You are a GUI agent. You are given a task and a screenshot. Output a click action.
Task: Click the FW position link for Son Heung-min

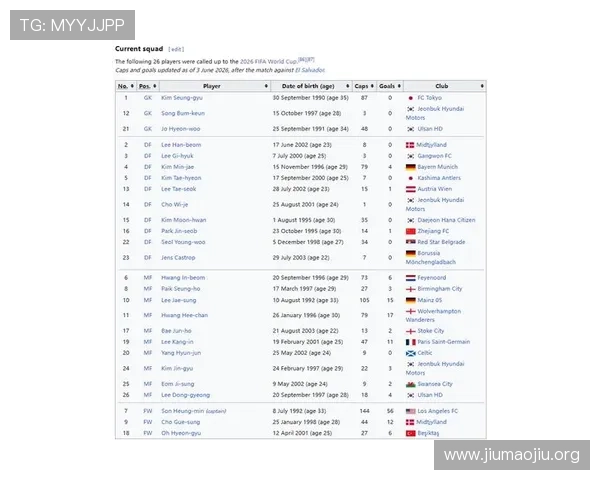[x=148, y=411]
